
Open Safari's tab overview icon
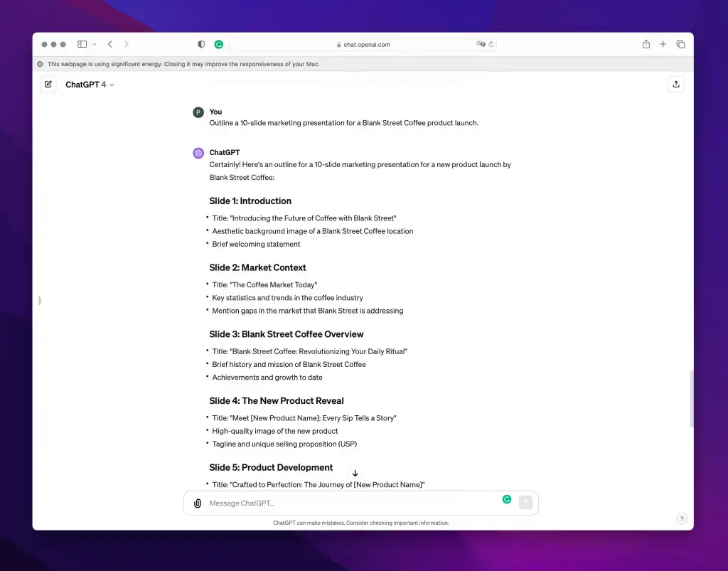[x=680, y=43]
